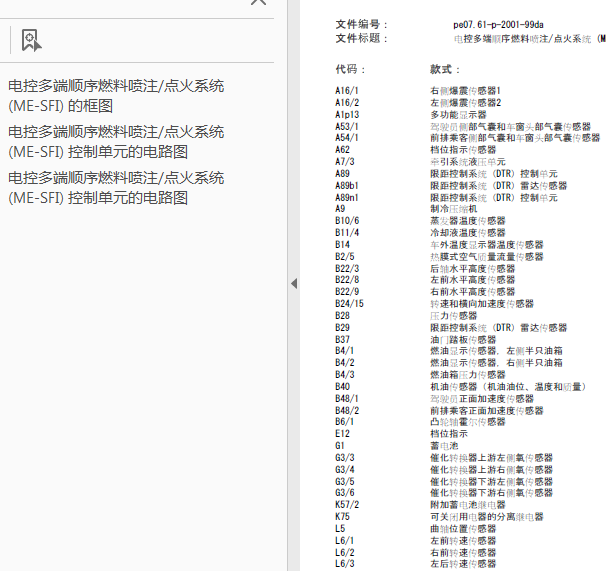
Task: Open bookmark 电控多端顺序燃料喷注/点火系统 (ME-SFI) 的框图
Action: coord(116,95)
